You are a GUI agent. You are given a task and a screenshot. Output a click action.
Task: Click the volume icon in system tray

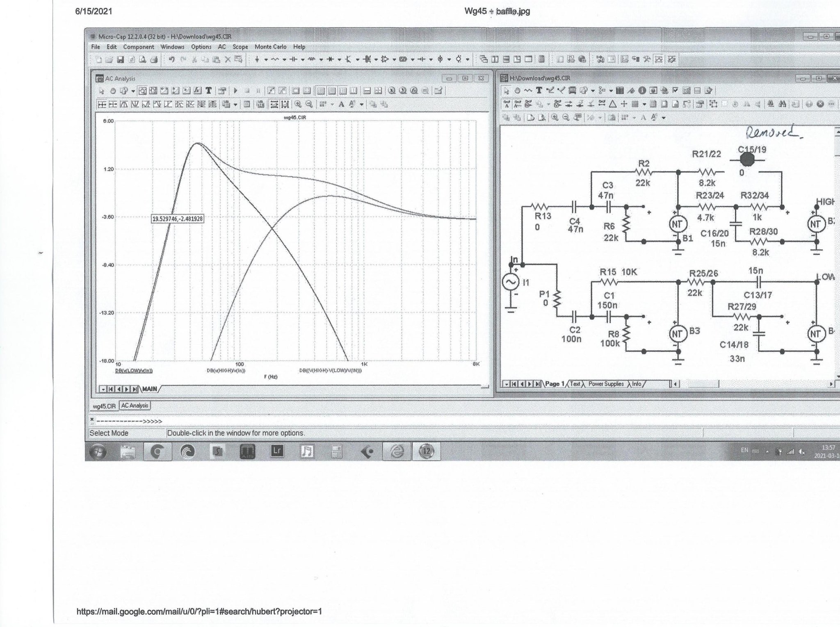[802, 452]
